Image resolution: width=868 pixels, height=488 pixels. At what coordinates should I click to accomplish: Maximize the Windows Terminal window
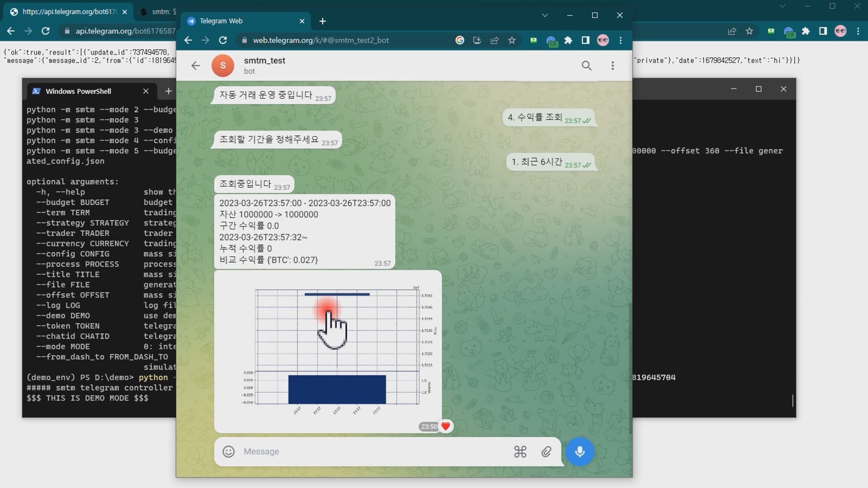click(x=759, y=89)
